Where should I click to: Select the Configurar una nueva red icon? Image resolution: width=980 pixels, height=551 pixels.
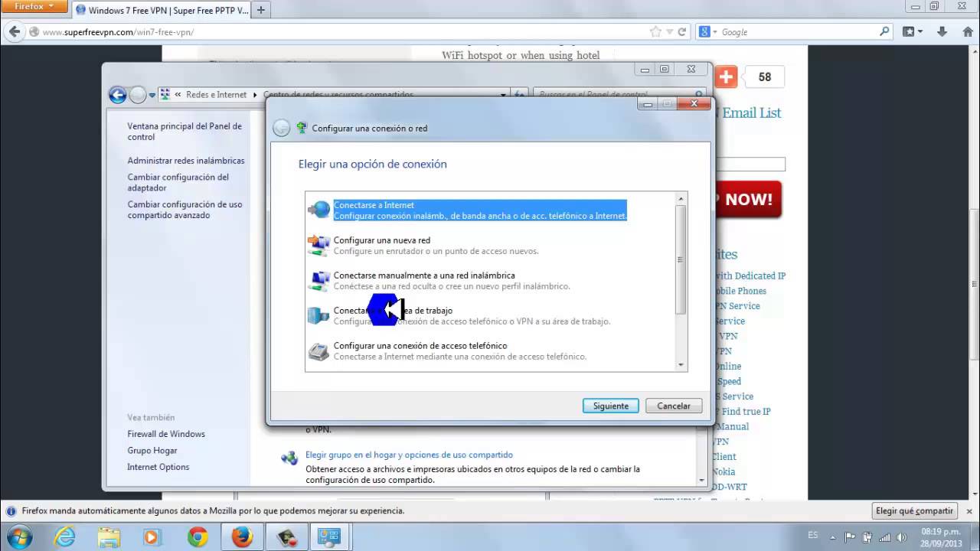318,245
